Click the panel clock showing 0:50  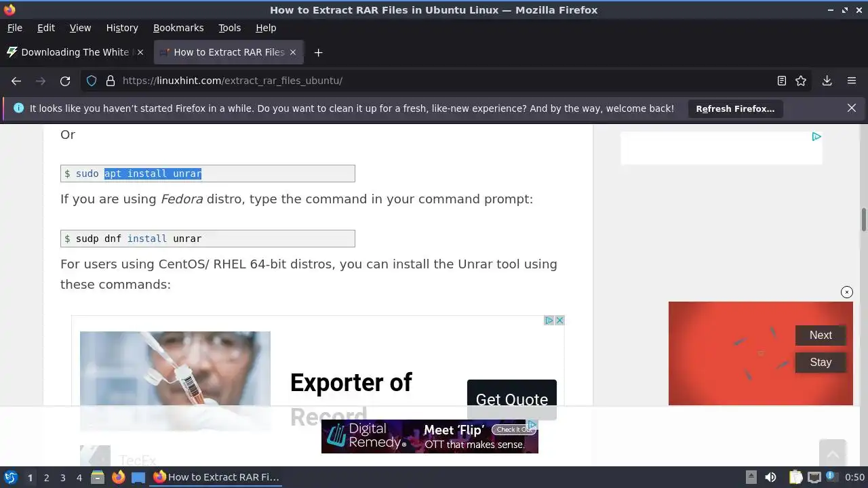pyautogui.click(x=855, y=477)
